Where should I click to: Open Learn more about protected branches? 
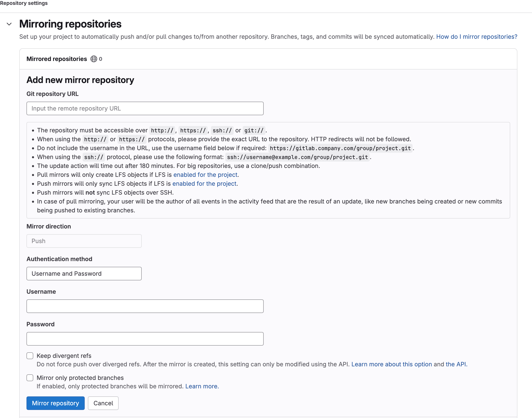(202, 386)
